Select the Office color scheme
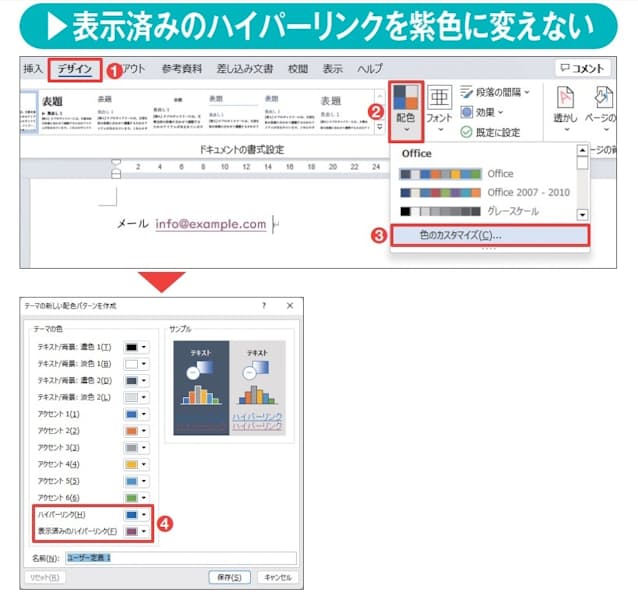 [x=484, y=174]
